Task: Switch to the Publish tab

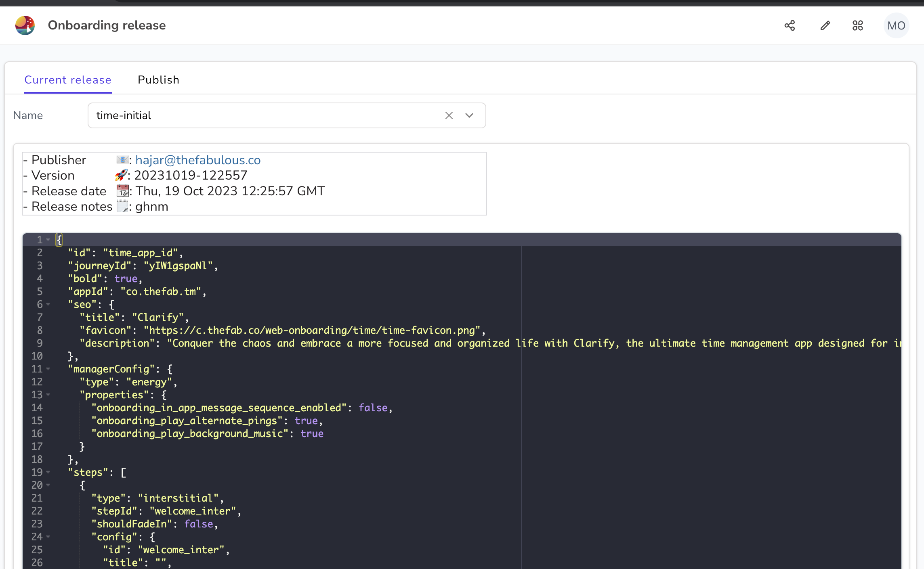Action: (158, 80)
